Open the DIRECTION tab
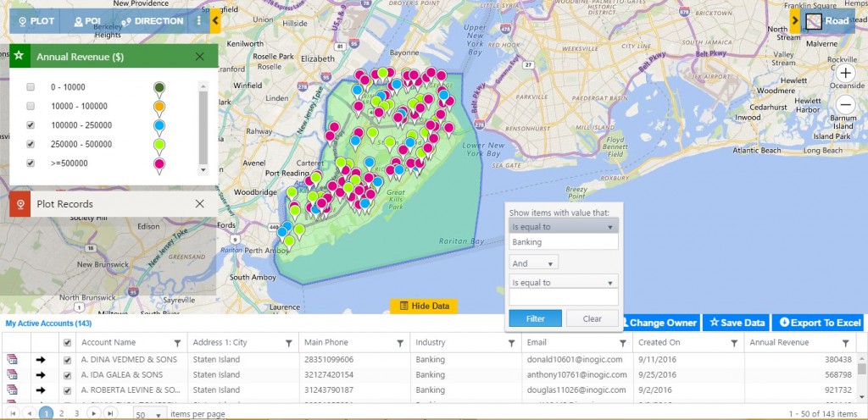The height and width of the screenshot is (420, 868). 153,21
